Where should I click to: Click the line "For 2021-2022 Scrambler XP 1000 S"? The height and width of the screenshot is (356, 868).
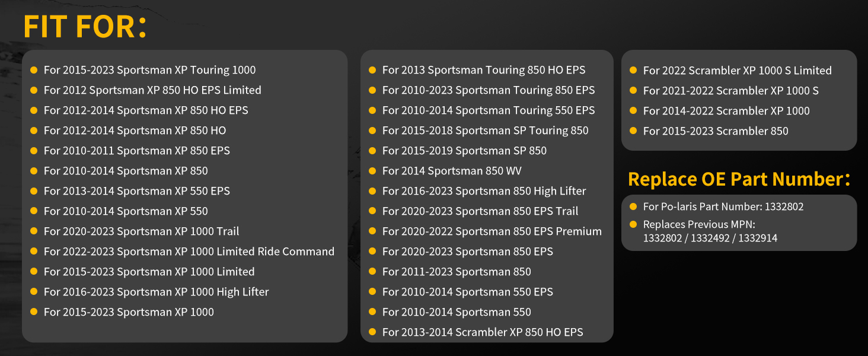coord(731,91)
